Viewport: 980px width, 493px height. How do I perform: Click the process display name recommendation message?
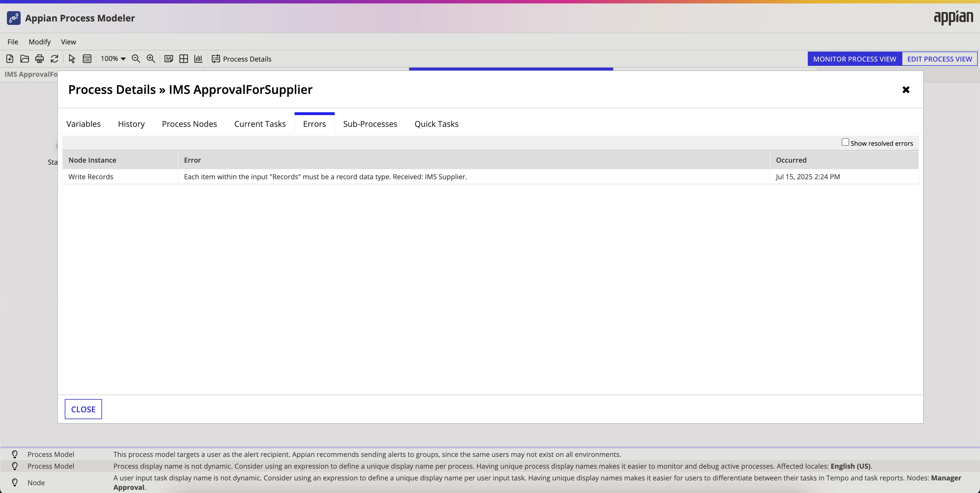pyautogui.click(x=493, y=466)
